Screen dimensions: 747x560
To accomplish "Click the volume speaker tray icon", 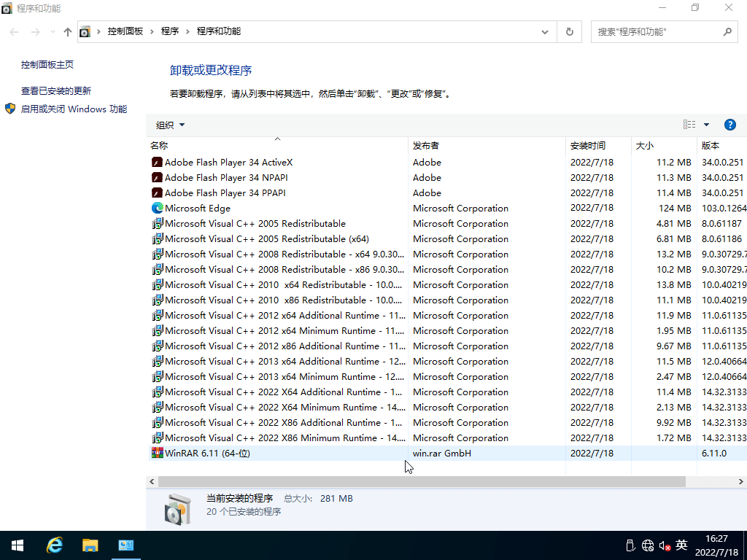I will click(x=664, y=545).
